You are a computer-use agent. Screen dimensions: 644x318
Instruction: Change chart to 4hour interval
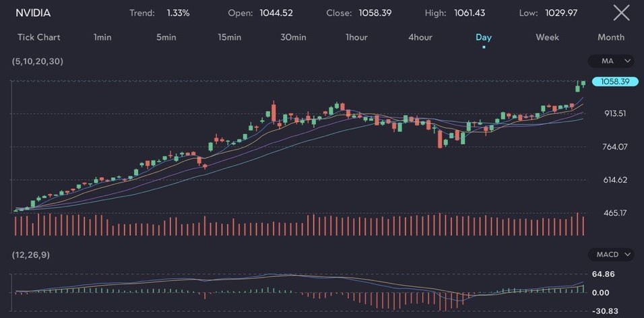[x=420, y=37]
